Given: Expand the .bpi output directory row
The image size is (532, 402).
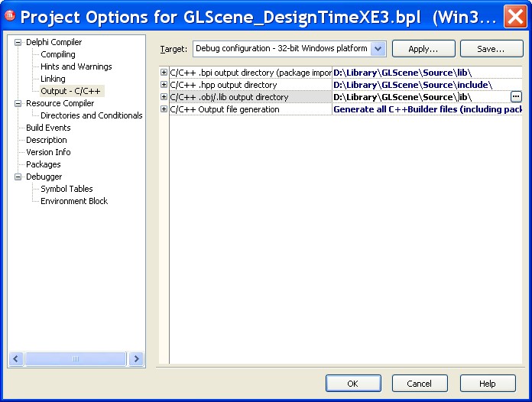Looking at the screenshot, I should click(164, 73).
